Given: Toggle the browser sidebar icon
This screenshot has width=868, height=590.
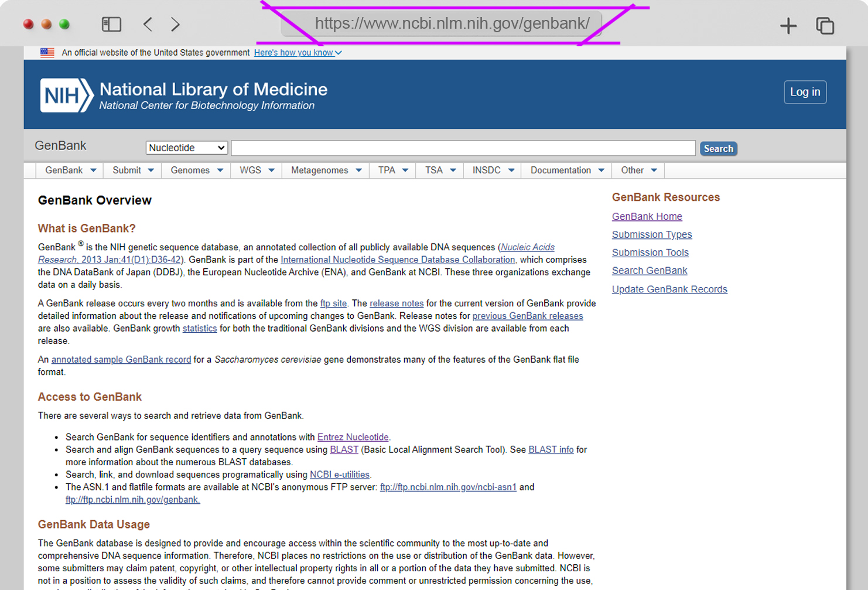Looking at the screenshot, I should tap(111, 24).
